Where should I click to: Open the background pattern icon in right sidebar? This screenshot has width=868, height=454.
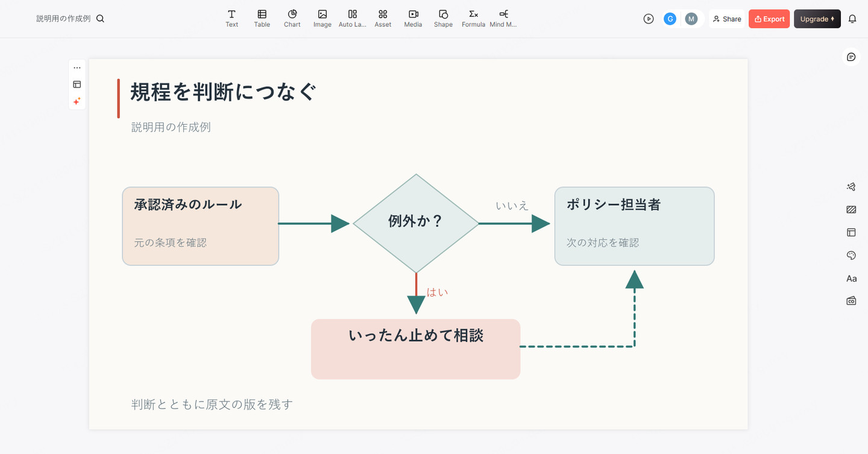tap(851, 210)
